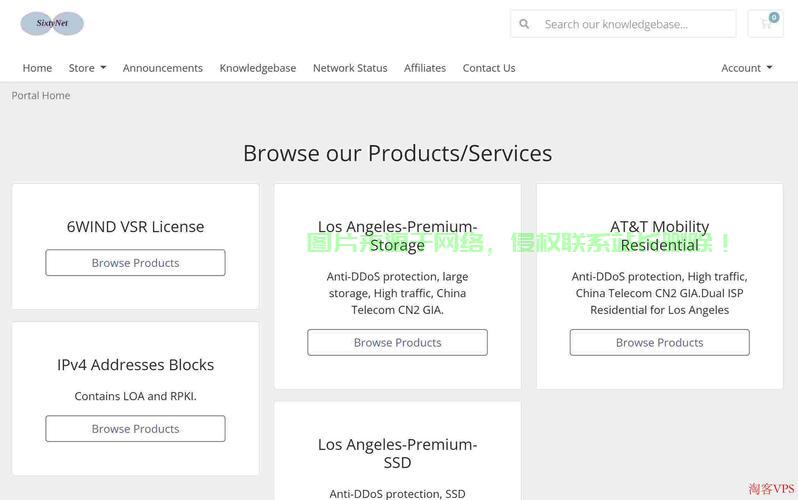Click the search magnifier icon
Screen dimensions: 798x500
coord(524,24)
